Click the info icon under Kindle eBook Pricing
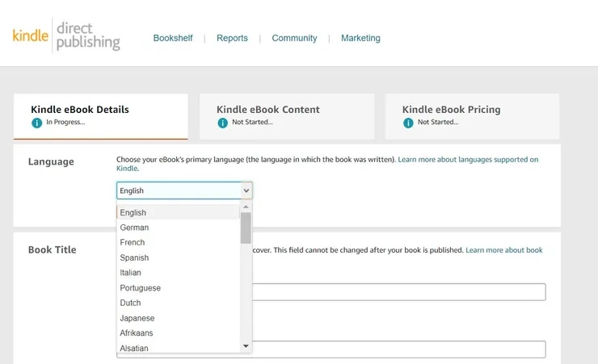 (408, 123)
